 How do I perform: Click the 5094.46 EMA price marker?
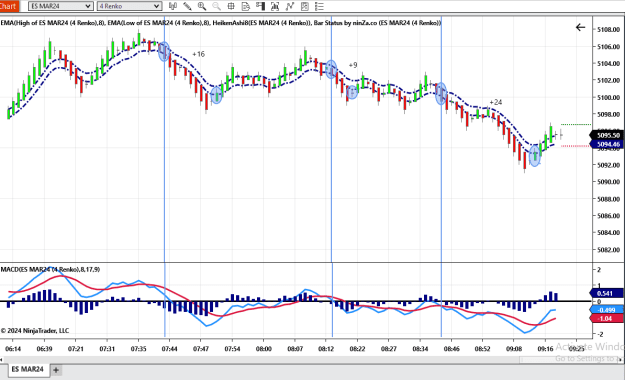tap(607, 144)
